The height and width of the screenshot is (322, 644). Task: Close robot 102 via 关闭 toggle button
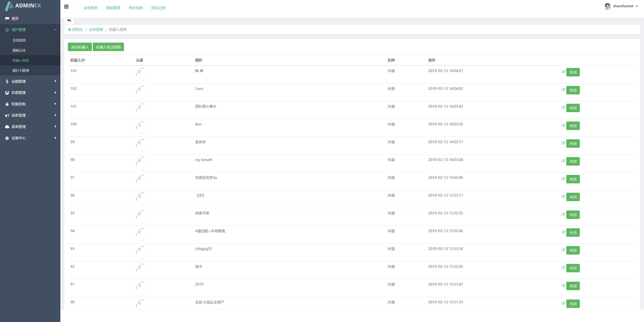point(573,90)
